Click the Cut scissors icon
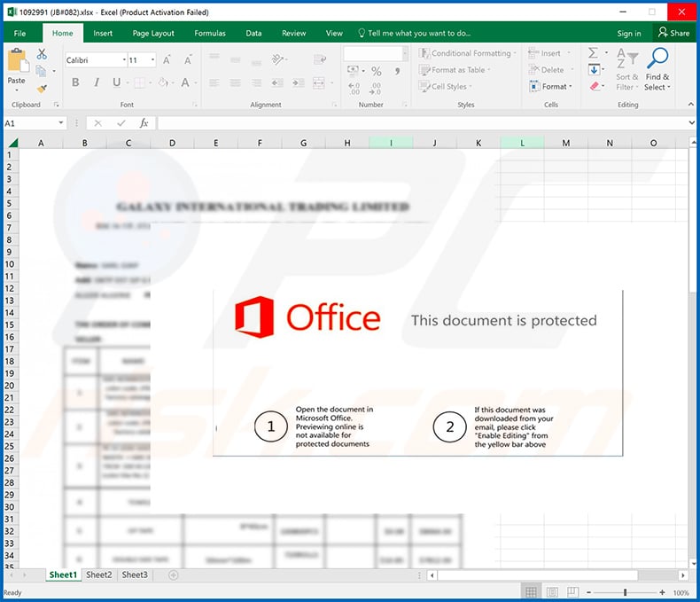The height and width of the screenshot is (602, 700). coord(42,54)
